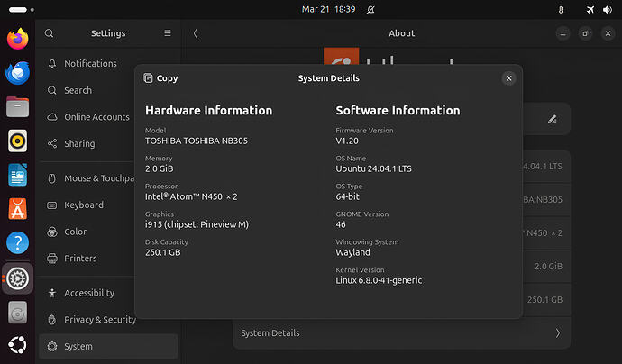Click the clock showing Mar 21 18:39

pyautogui.click(x=328, y=9)
